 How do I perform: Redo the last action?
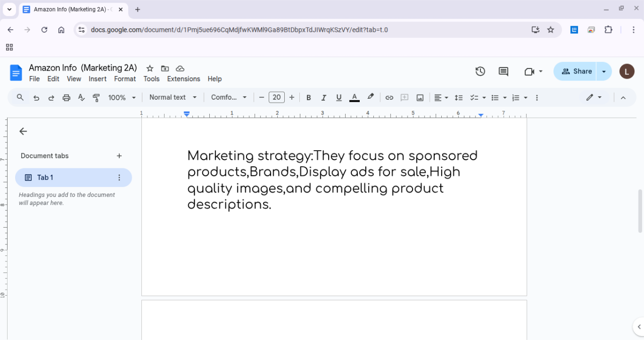(51, 98)
